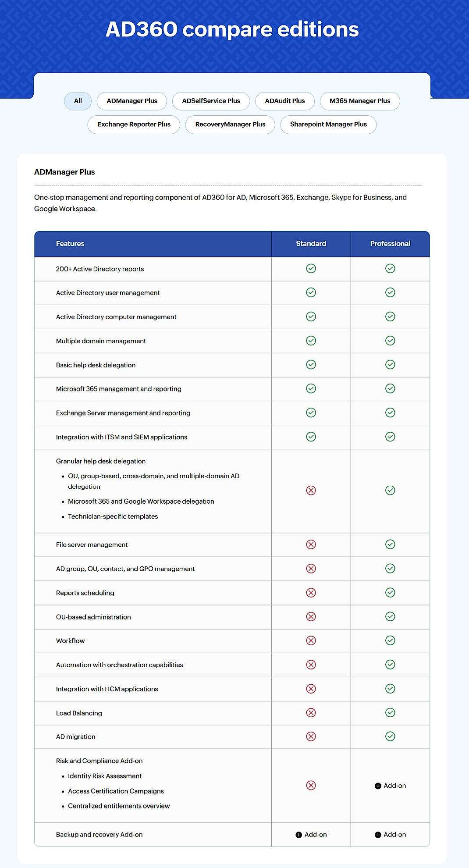This screenshot has height=868, width=469.
Task: Click the red cross for File server management Standard
Action: (311, 544)
